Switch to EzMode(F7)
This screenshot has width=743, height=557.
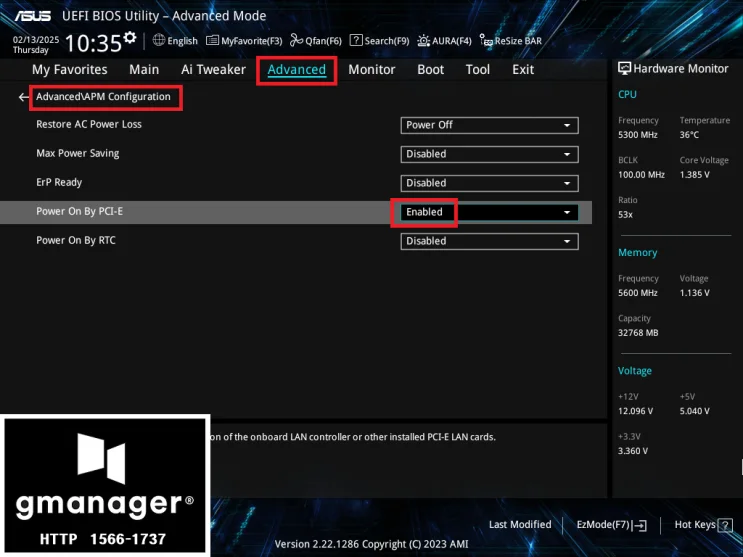(611, 525)
